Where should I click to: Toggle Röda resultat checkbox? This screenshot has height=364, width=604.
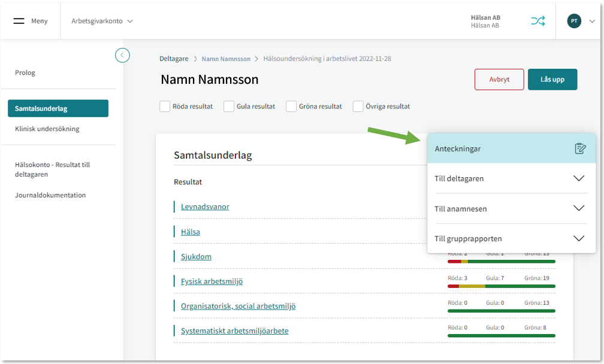pos(165,106)
